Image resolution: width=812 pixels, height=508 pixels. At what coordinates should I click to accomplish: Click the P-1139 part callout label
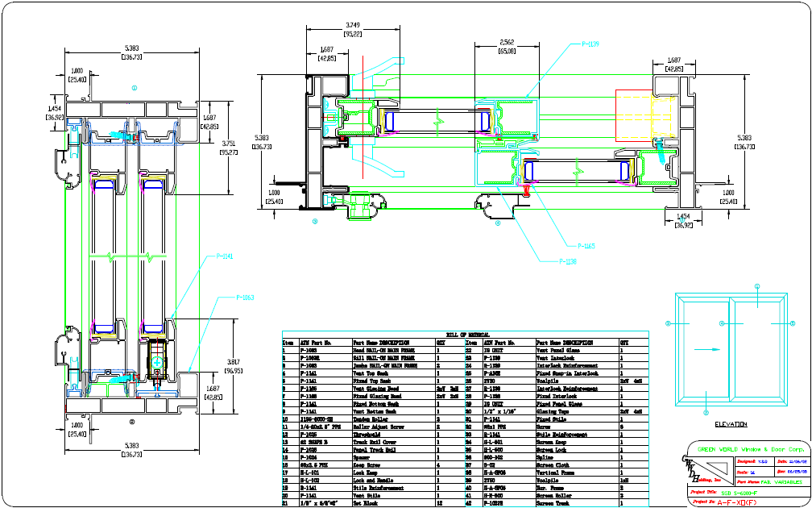tap(590, 44)
